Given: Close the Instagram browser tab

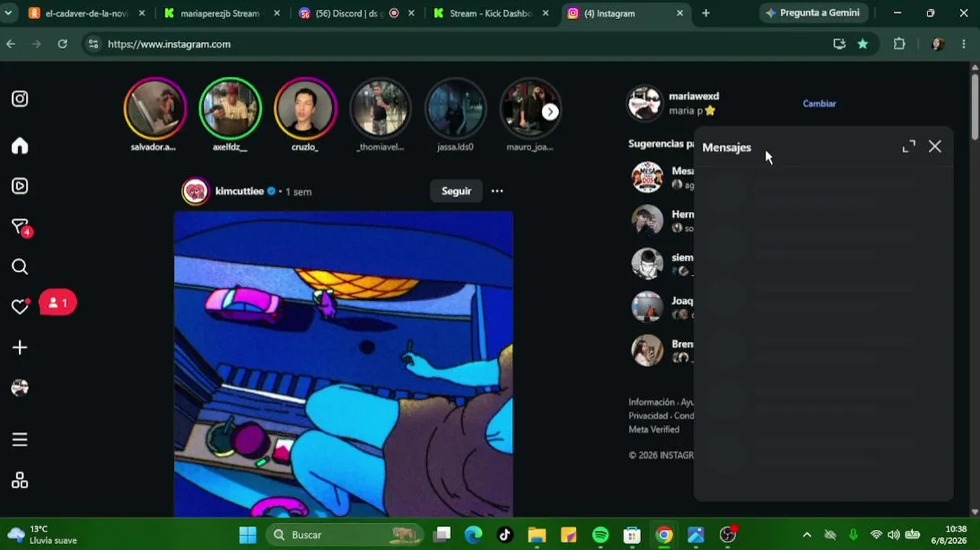Looking at the screenshot, I should 680,13.
